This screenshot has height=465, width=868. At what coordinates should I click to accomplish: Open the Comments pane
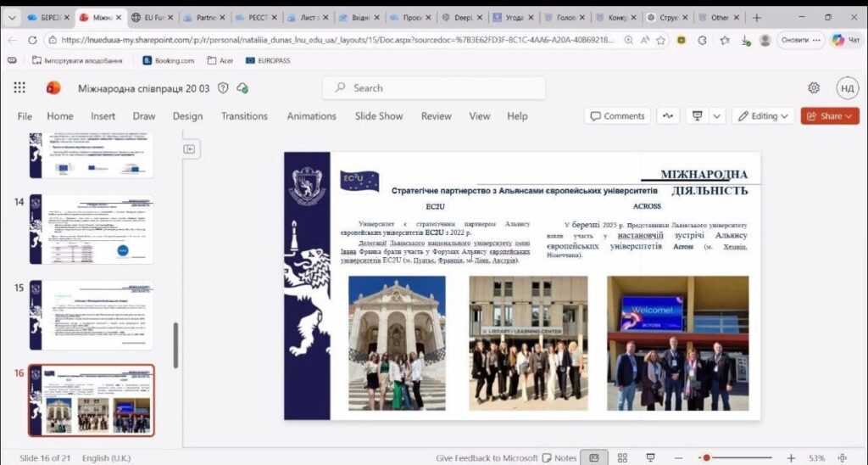(617, 116)
